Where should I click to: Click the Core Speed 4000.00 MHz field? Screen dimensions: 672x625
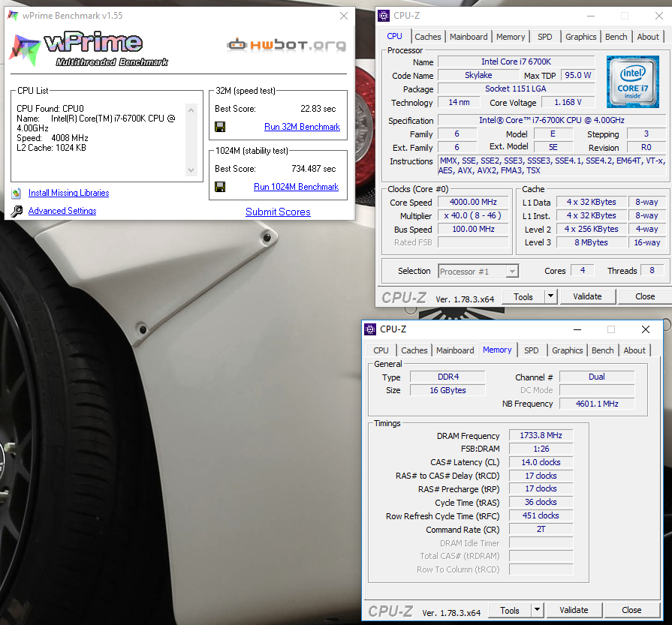tap(473, 202)
